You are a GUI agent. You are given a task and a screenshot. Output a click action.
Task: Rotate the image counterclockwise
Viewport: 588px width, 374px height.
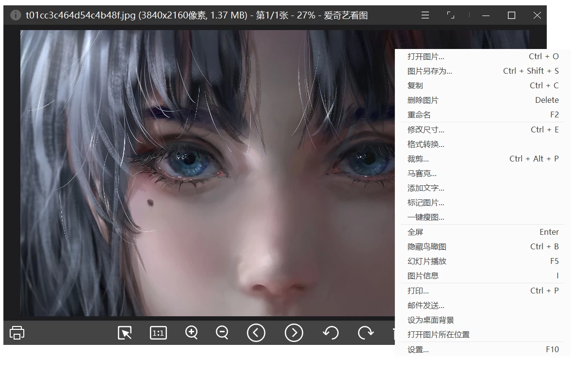[x=330, y=333]
